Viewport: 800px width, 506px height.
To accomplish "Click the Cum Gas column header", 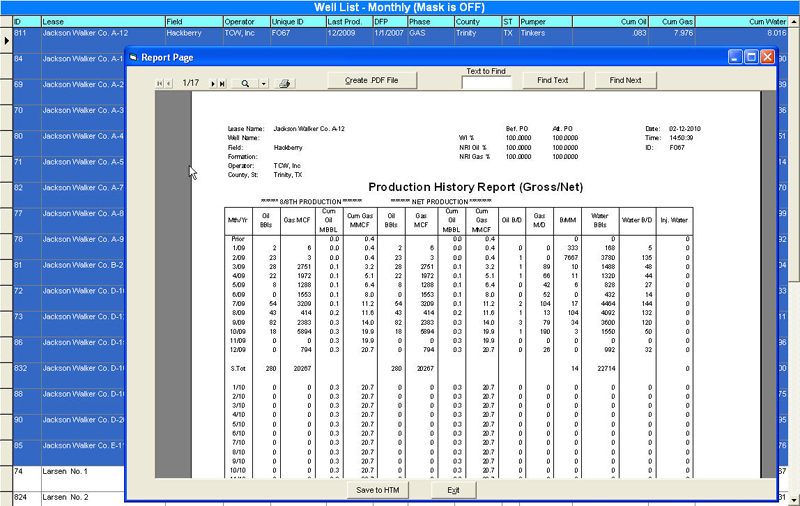I will 672,21.
